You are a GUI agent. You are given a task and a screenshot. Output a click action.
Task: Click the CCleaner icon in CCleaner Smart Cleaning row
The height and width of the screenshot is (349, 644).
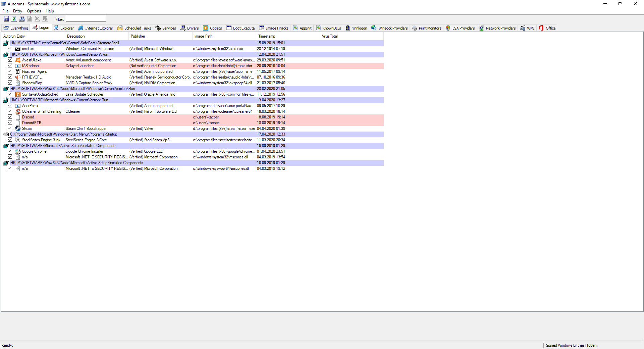point(18,111)
